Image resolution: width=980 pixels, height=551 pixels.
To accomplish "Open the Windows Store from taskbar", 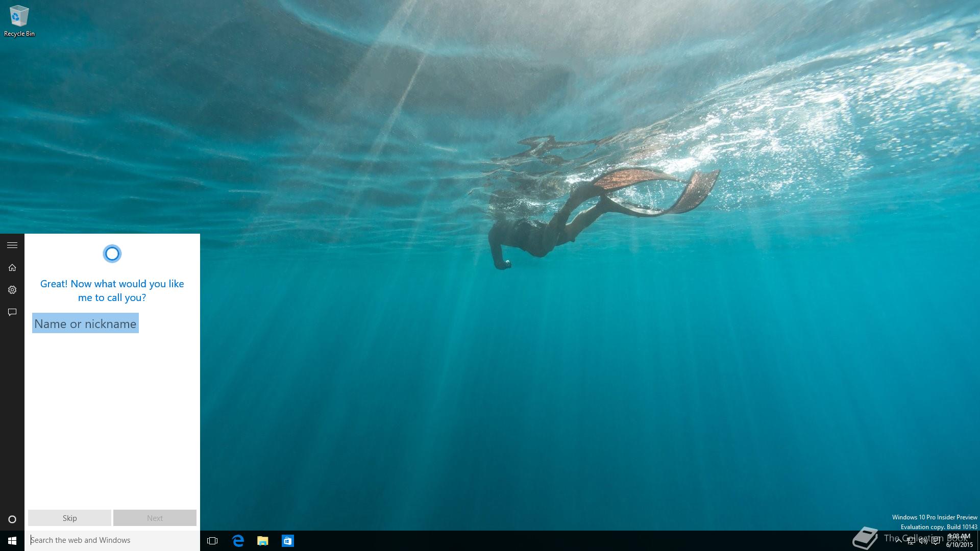I will 288,541.
